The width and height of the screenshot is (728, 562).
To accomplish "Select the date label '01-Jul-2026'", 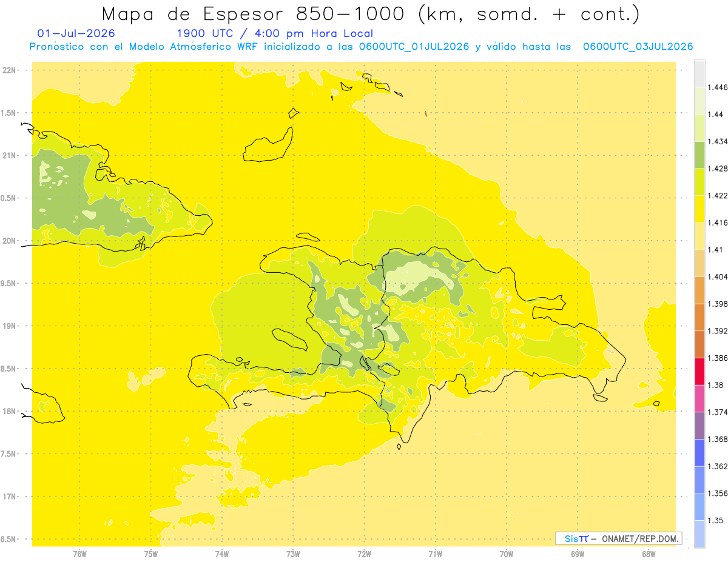I will pyautogui.click(x=76, y=33).
